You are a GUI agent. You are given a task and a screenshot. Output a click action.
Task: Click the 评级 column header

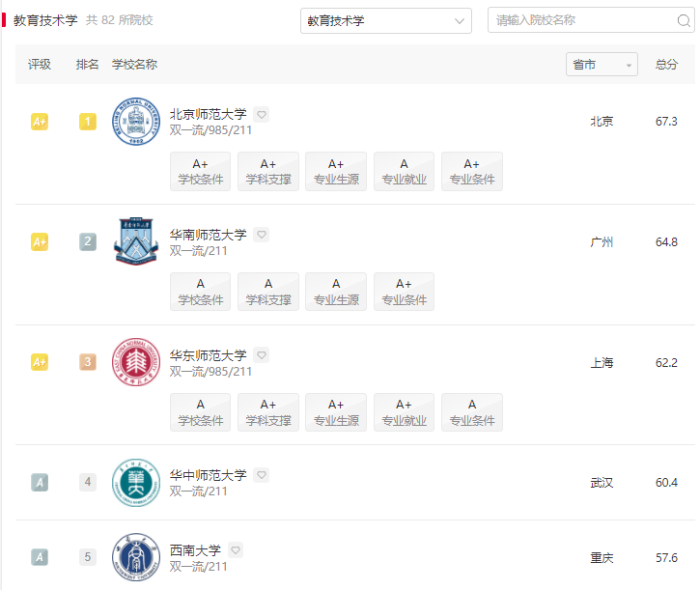[x=40, y=65]
